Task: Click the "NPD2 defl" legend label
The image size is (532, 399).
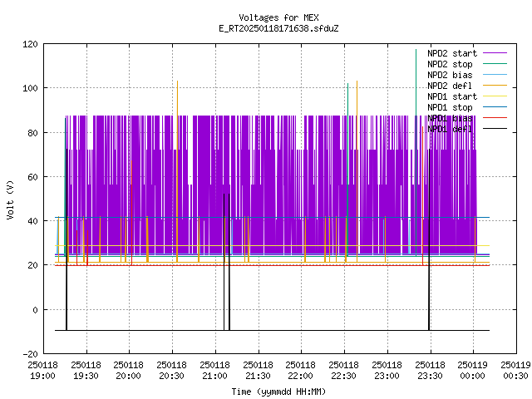Action: [x=450, y=86]
